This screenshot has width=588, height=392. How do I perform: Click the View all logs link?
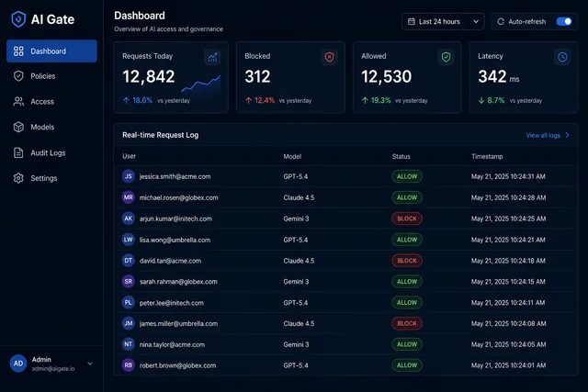pos(543,135)
